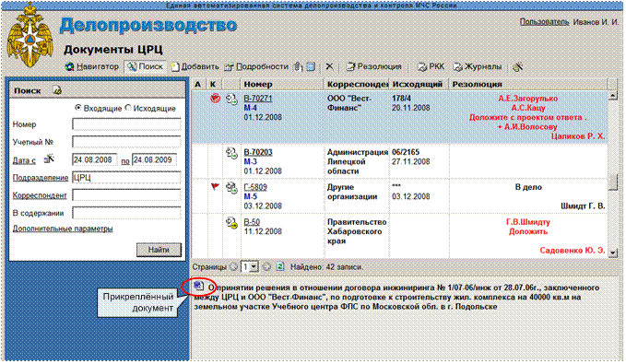Viewport: 626px width, 364px height.
Task: Click the icon next to Поиск panel title
Action: pos(57,90)
